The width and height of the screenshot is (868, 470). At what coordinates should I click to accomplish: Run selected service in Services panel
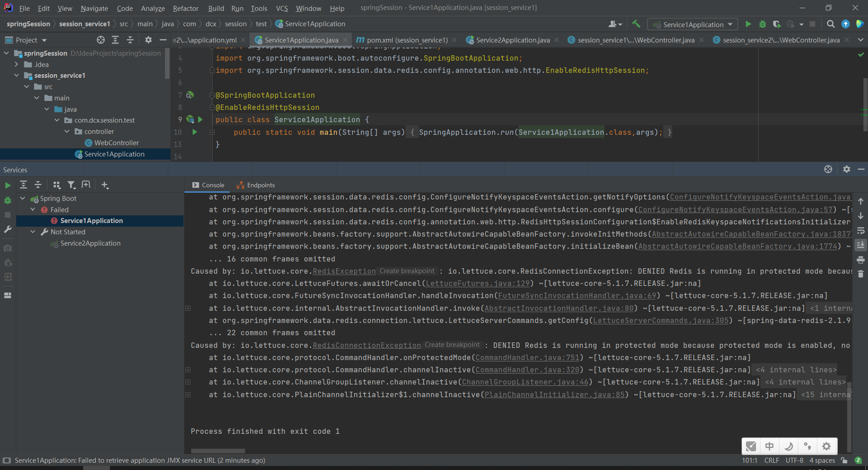point(8,185)
